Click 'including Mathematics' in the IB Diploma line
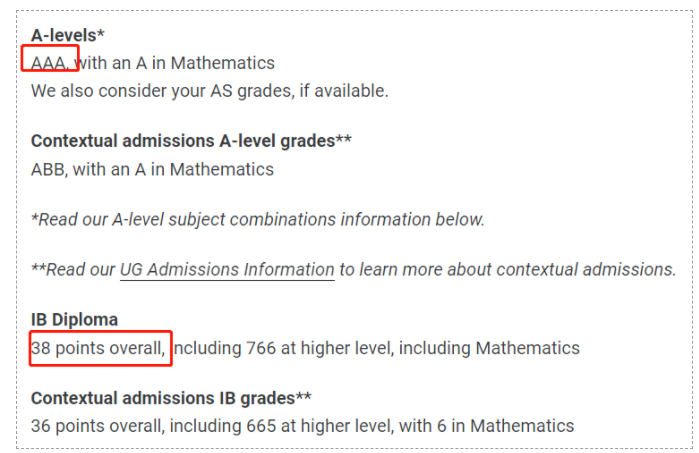 pos(489,348)
